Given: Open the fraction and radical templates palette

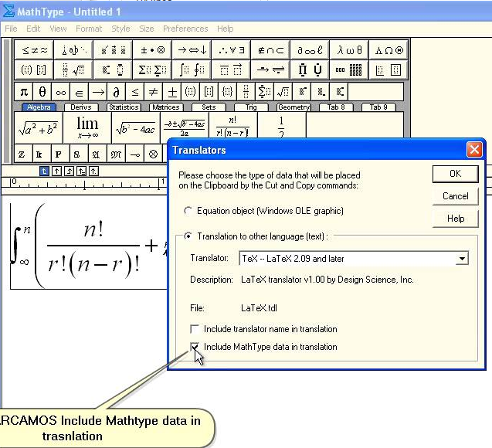Looking at the screenshot, I should point(73,70).
